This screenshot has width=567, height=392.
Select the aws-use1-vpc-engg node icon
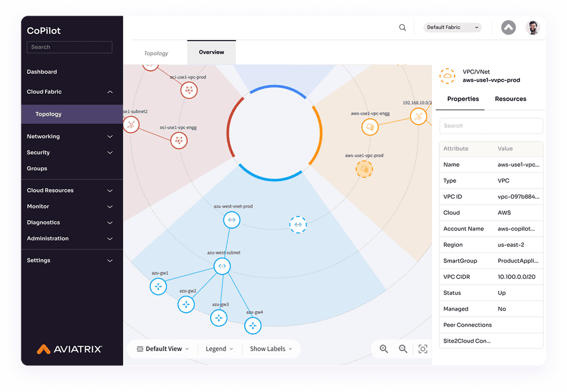(x=370, y=127)
